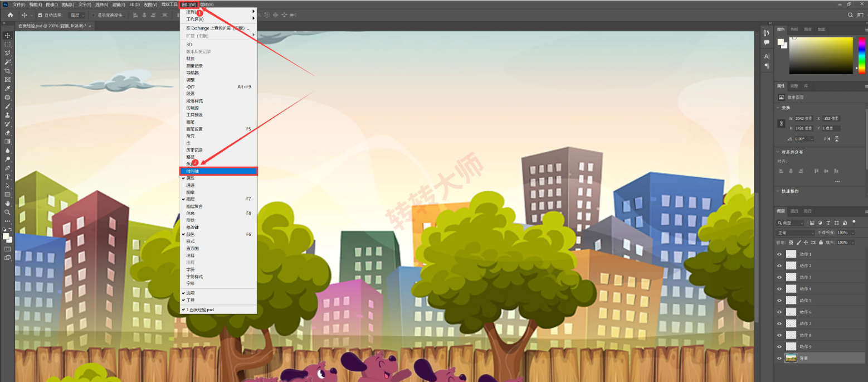Click the foreground color swatch in toolbox
Image resolution: width=868 pixels, height=382 pixels.
click(6, 236)
